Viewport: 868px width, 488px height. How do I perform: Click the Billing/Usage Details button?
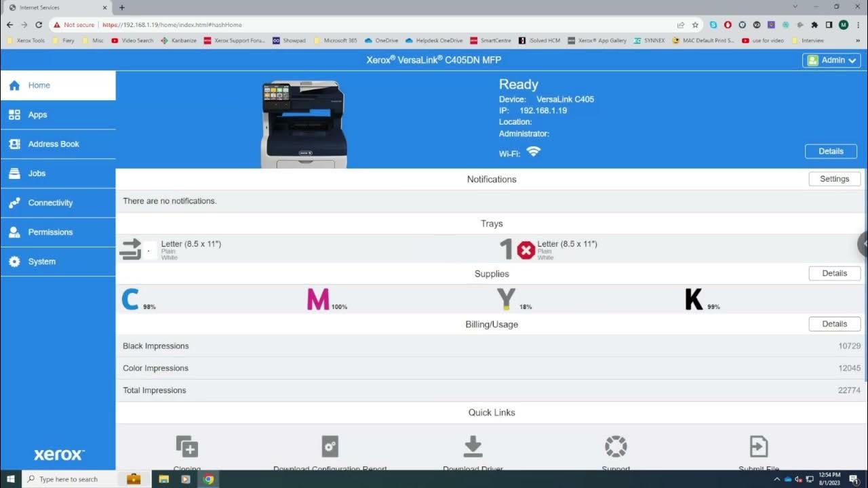pos(835,324)
